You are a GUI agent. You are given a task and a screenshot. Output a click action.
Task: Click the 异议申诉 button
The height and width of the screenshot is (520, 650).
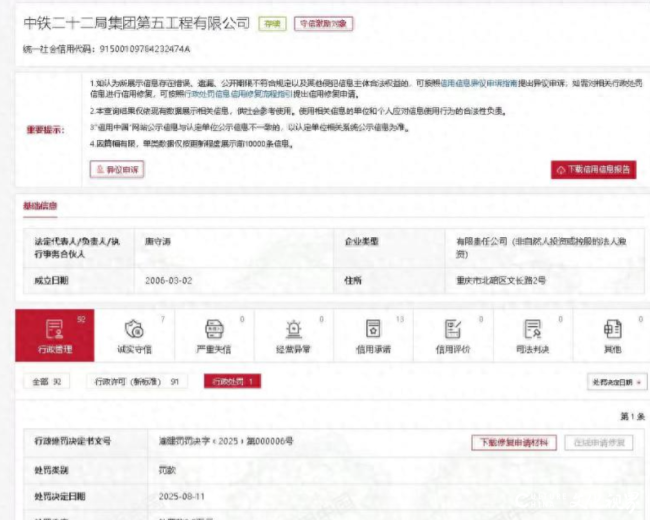click(x=117, y=170)
